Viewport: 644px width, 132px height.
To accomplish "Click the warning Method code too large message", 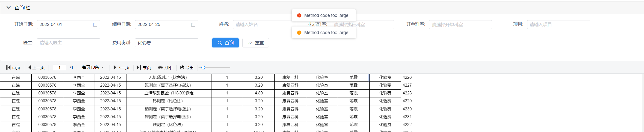I will pyautogui.click(x=327, y=33).
